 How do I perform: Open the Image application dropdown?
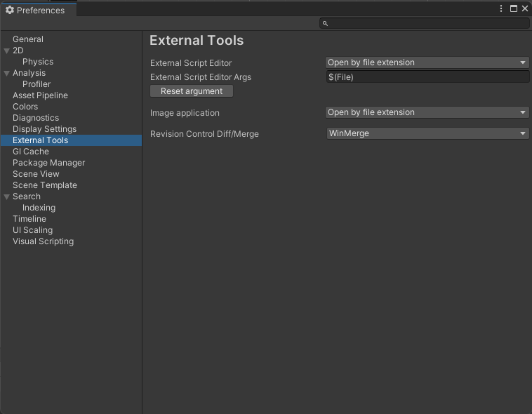coord(427,112)
